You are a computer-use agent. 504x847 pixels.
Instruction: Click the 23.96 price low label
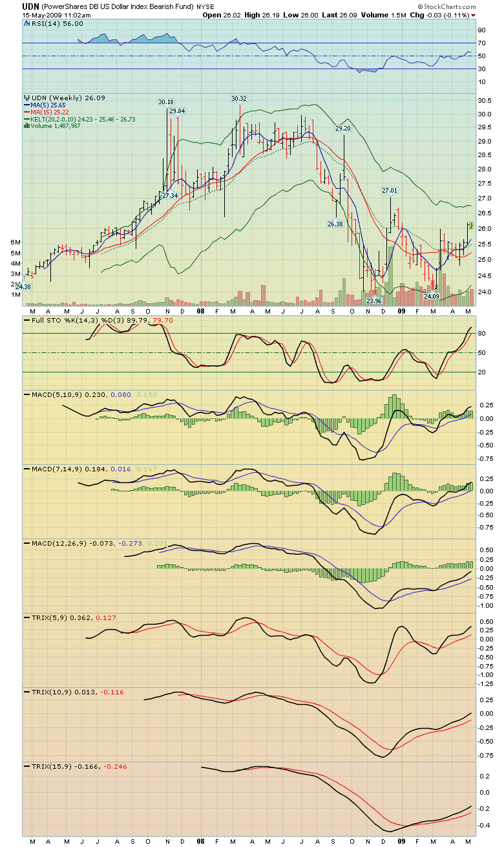click(374, 301)
